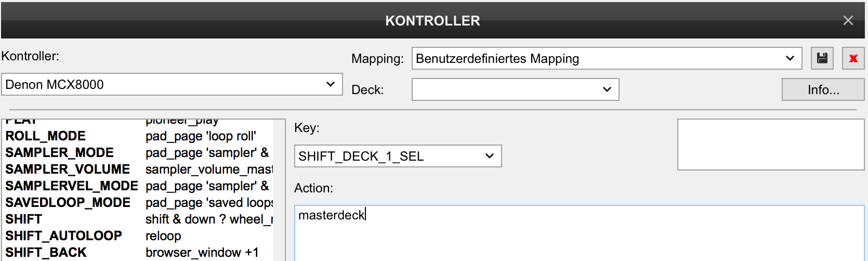Click the Info... button
Screen dimensions: 868x261
coord(823,89)
